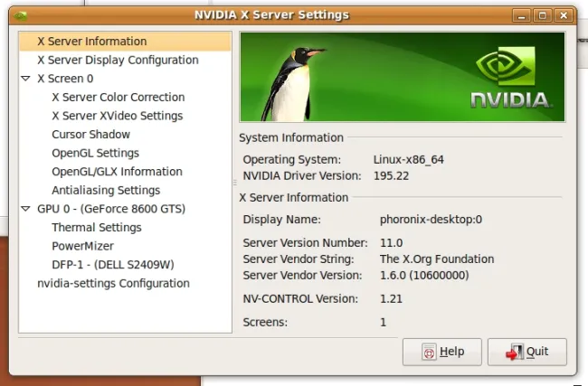Image resolution: width=588 pixels, height=386 pixels.
Task: Close the NVIDIA X Server Settings window
Action: (x=564, y=15)
